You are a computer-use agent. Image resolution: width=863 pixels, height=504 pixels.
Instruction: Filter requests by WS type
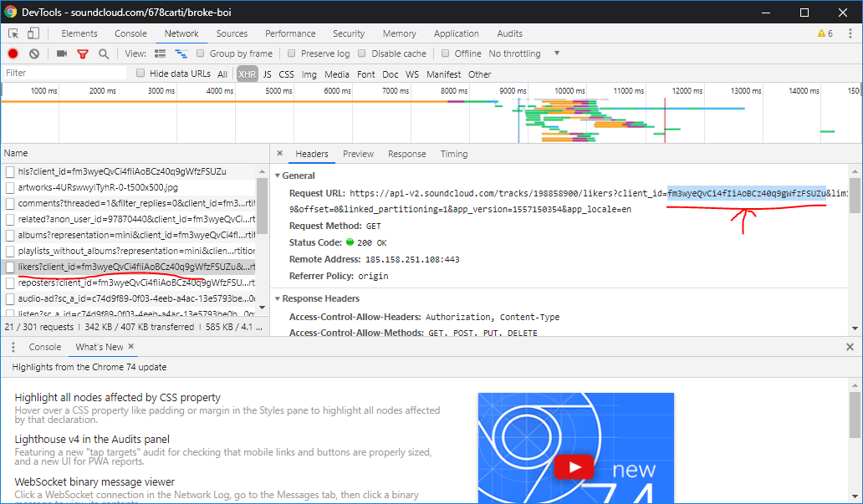(x=412, y=74)
